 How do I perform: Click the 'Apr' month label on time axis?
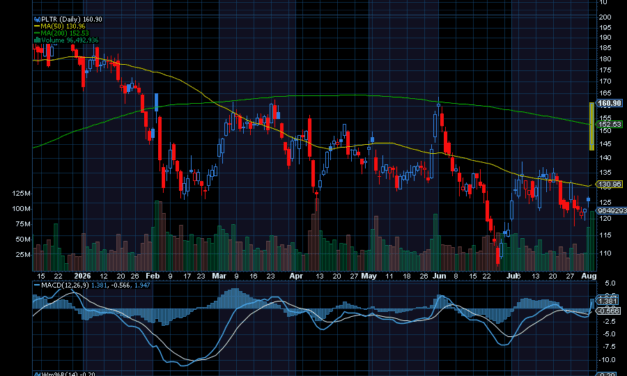296,276
